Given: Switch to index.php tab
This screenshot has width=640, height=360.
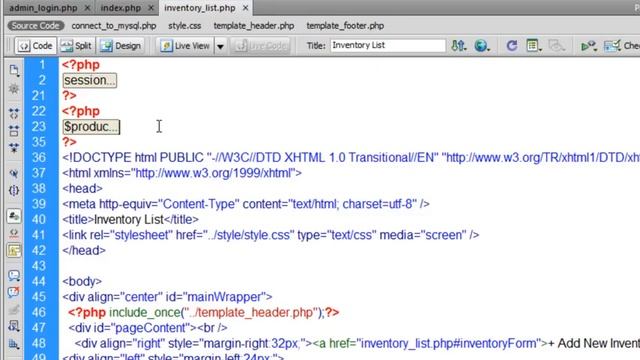Looking at the screenshot, I should pyautogui.click(x=120, y=8).
